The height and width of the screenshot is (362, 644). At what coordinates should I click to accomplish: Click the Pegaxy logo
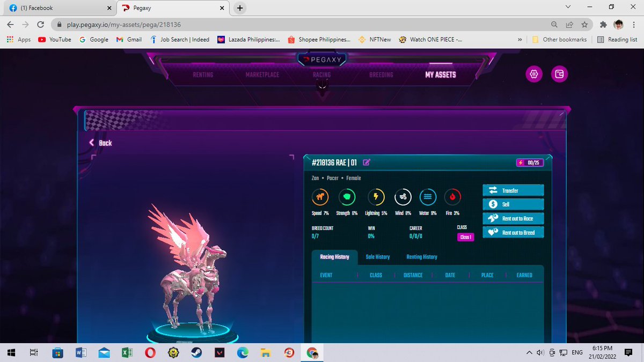pos(322,60)
